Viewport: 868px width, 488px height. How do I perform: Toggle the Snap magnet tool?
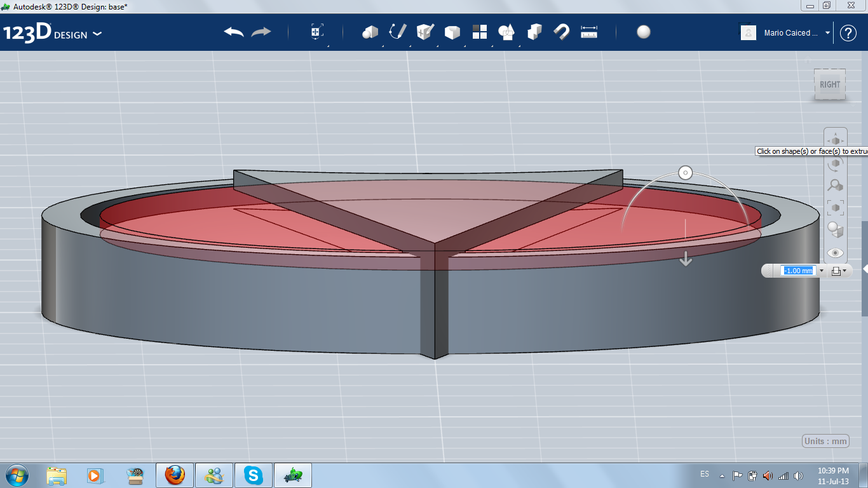pyautogui.click(x=562, y=32)
